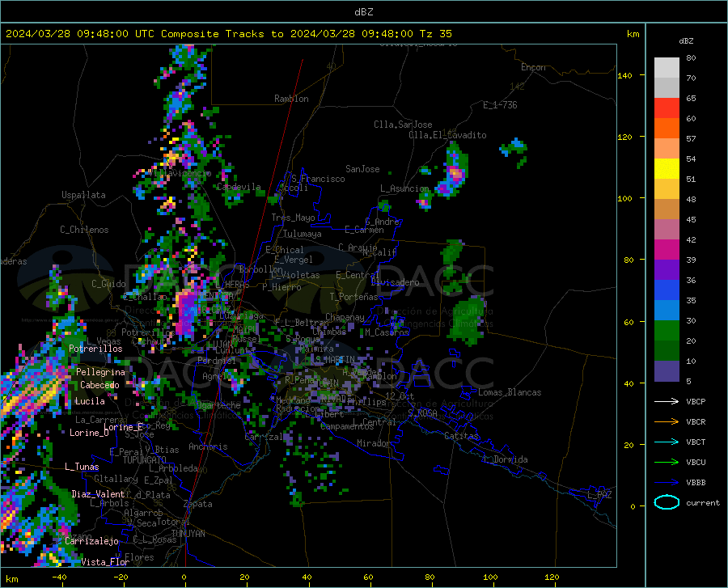This screenshot has width=728, height=588.
Task: Click the blue VBBB arrow legend icon
Action: click(667, 482)
